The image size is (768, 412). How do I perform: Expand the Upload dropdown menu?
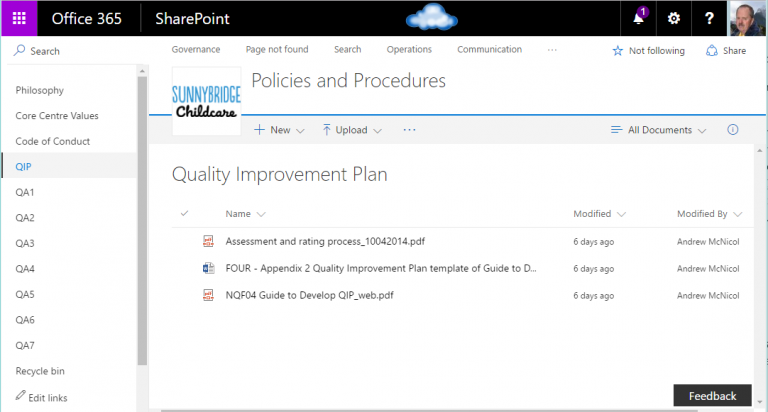pyautogui.click(x=352, y=130)
